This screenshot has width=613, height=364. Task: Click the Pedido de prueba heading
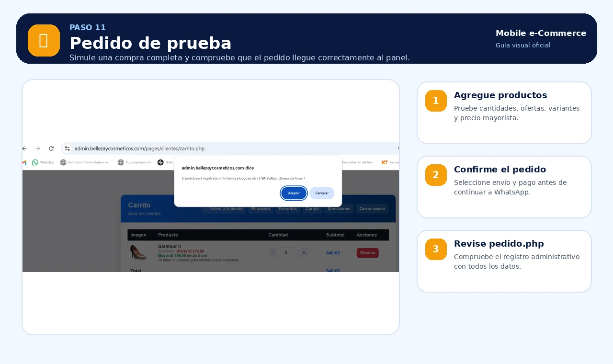click(150, 43)
